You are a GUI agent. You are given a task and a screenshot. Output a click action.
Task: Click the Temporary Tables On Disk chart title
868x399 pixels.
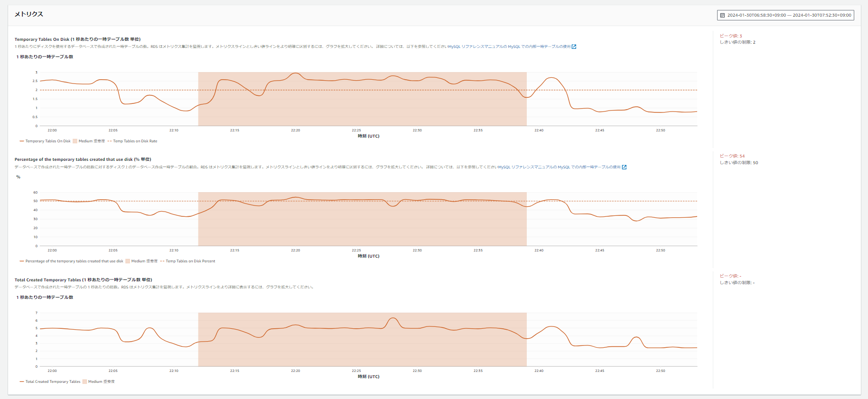(77, 39)
